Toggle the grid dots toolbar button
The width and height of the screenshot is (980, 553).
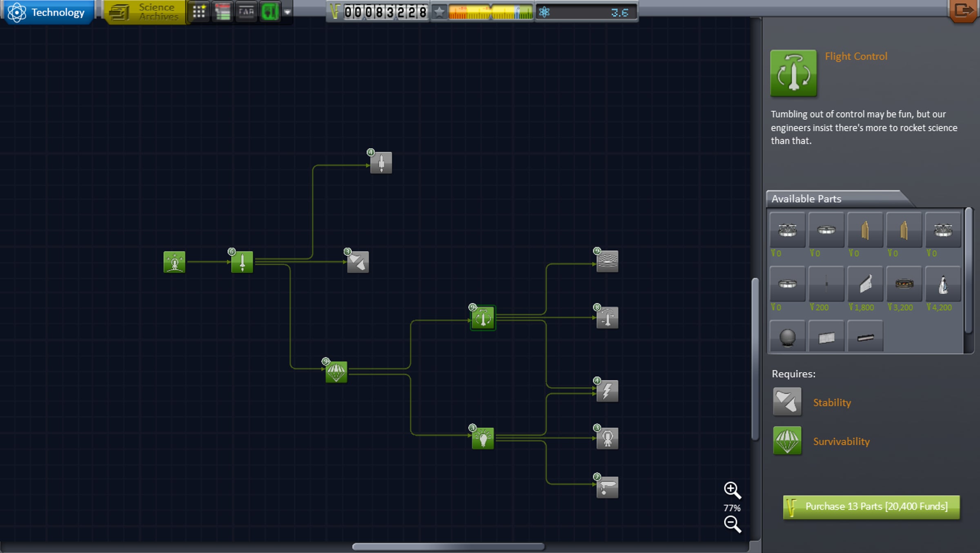(199, 12)
